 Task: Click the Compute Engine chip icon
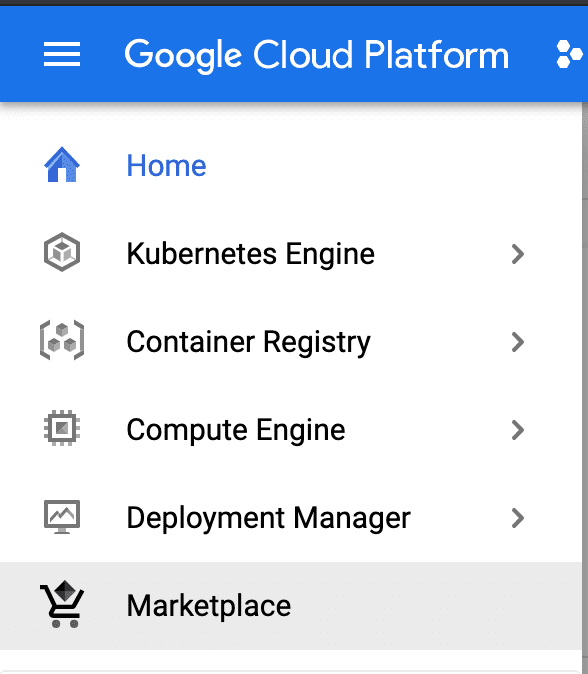pos(62,428)
